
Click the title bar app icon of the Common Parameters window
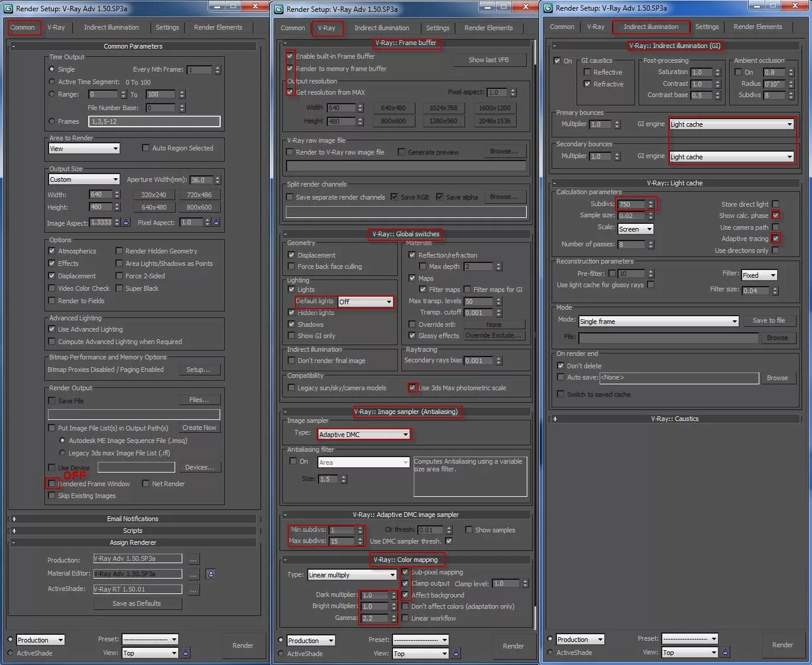[8, 8]
